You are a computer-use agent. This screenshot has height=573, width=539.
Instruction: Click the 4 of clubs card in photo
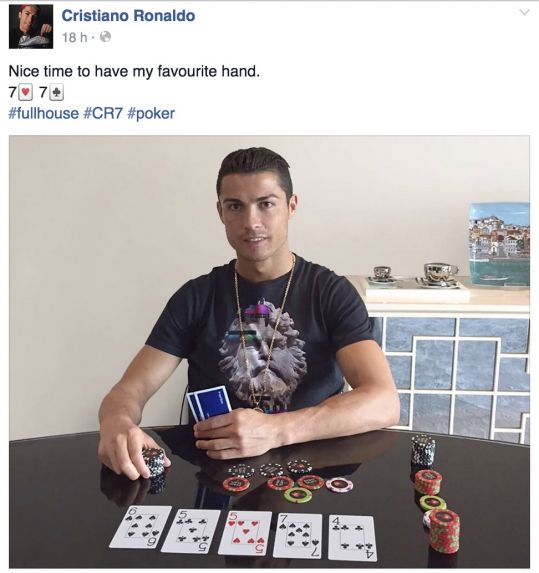[x=353, y=538]
